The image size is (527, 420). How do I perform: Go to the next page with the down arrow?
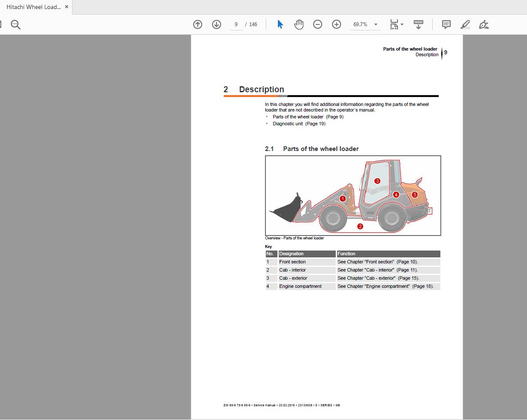pyautogui.click(x=217, y=24)
